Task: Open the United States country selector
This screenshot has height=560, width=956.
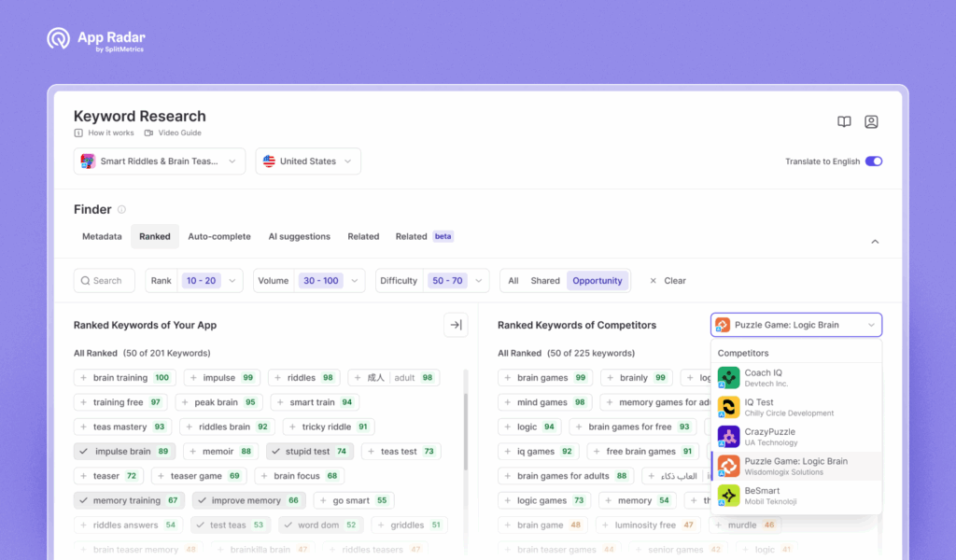Action: tap(308, 161)
